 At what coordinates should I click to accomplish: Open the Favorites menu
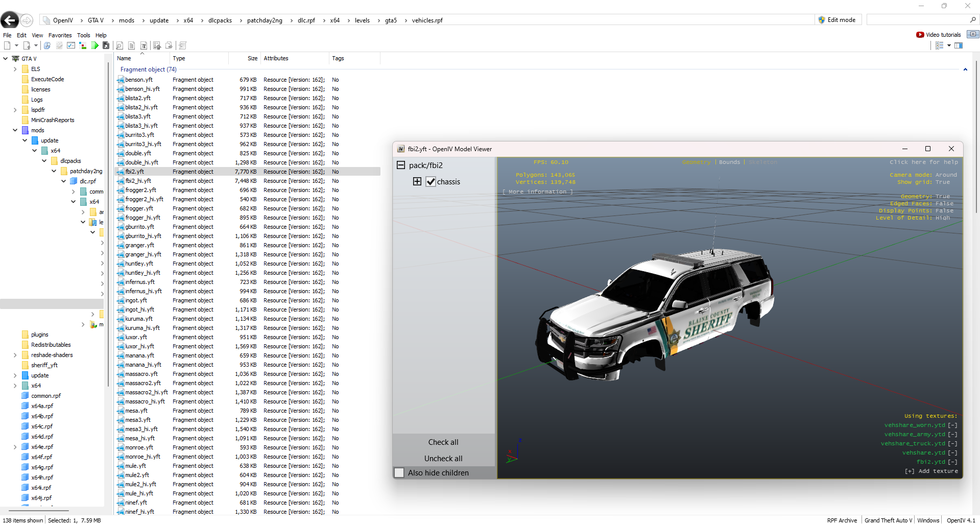click(60, 35)
